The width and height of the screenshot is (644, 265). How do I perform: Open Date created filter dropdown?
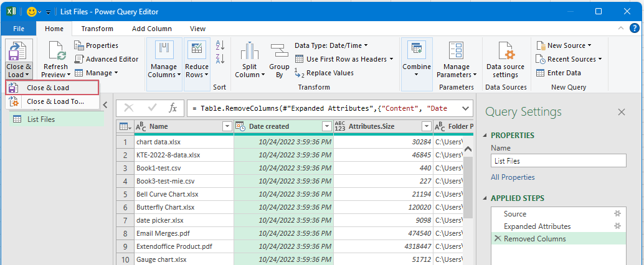pos(327,127)
